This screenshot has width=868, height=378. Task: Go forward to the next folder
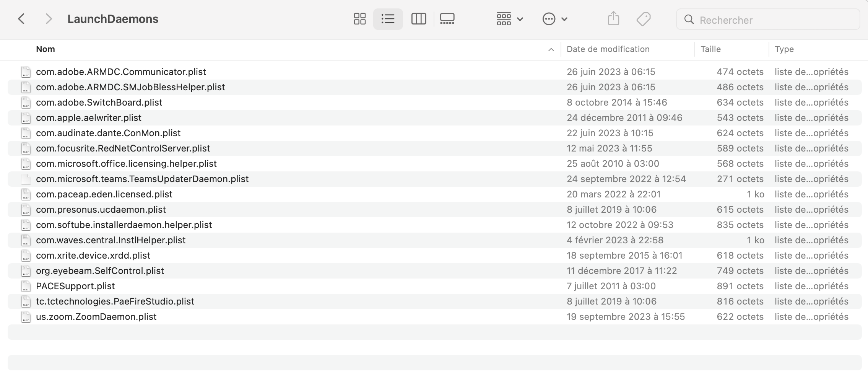(x=48, y=19)
